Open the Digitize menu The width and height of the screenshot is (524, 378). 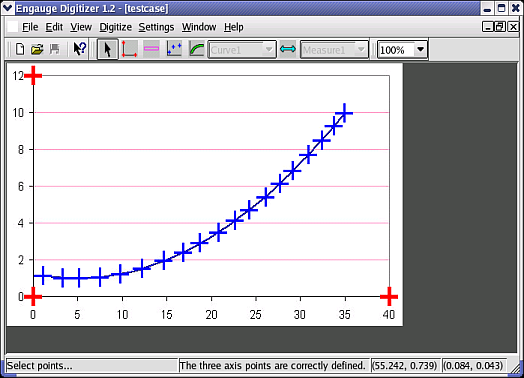pos(116,27)
